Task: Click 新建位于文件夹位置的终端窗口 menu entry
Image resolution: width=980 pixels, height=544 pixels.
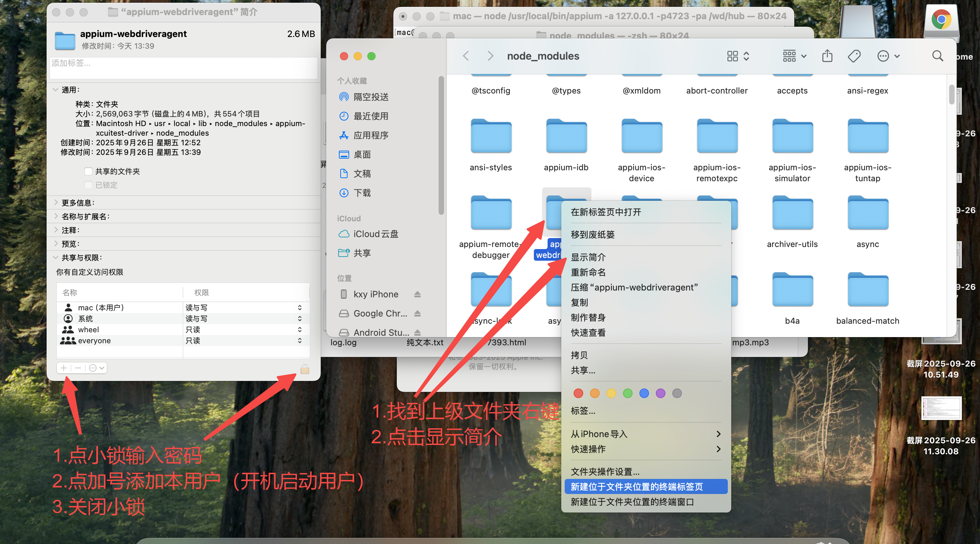Action: pyautogui.click(x=632, y=502)
